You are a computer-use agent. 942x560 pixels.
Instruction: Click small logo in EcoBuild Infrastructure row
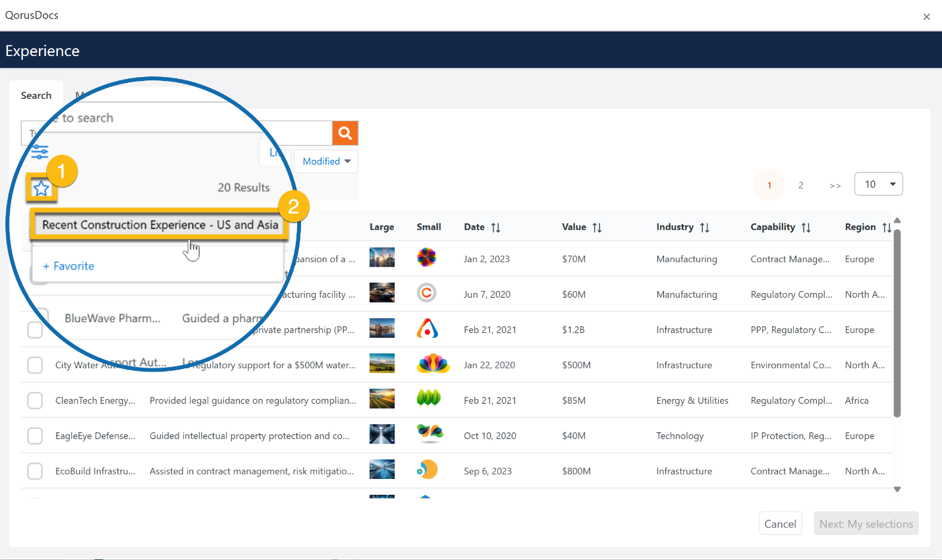point(428,469)
